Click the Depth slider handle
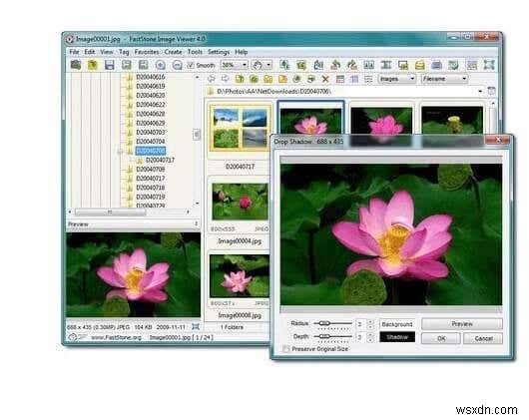 [x=324, y=336]
